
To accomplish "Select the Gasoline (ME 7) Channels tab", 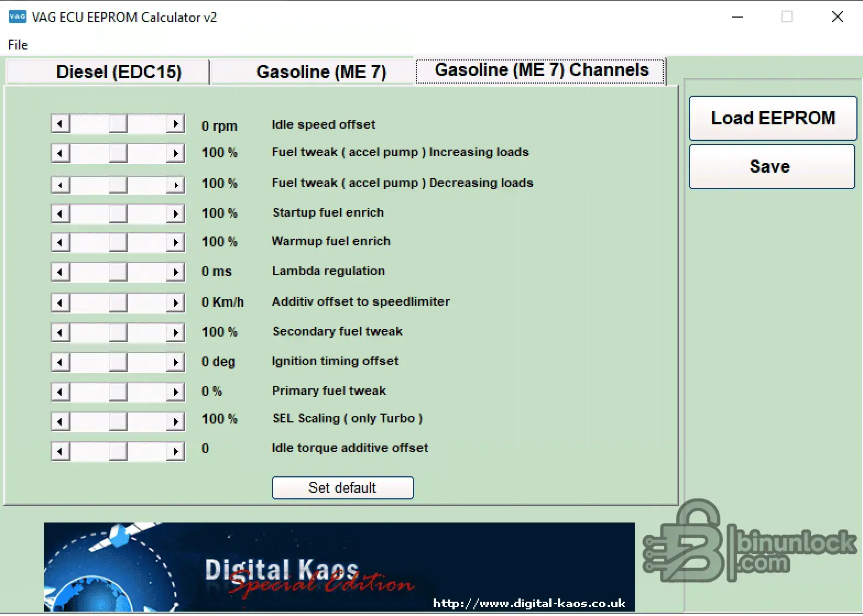I will (x=541, y=70).
